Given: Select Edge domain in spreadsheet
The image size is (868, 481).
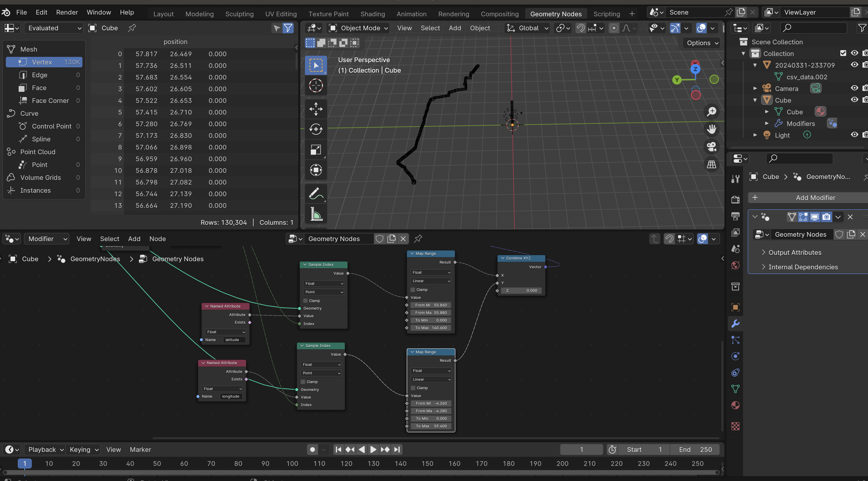Looking at the screenshot, I should pyautogui.click(x=44, y=75).
